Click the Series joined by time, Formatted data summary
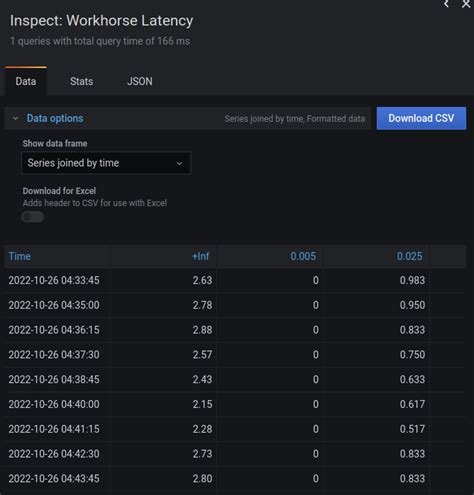The width and height of the screenshot is (474, 495). (295, 119)
